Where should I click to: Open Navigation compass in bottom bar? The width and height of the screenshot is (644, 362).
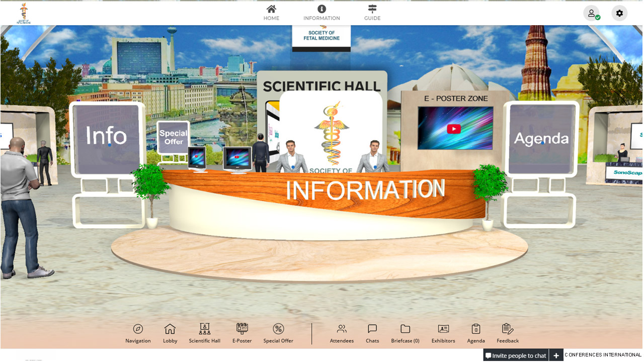point(138,334)
